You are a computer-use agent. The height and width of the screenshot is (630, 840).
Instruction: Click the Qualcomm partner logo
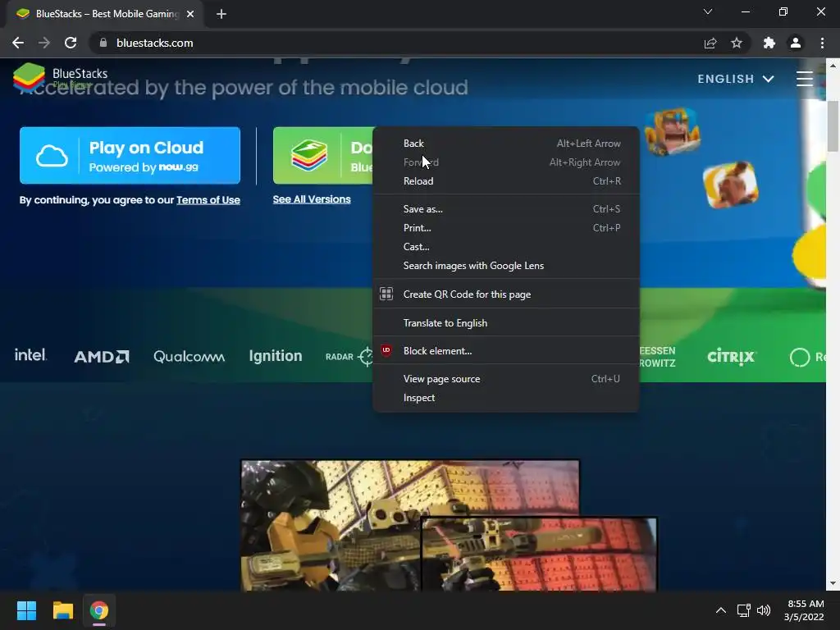coord(189,356)
